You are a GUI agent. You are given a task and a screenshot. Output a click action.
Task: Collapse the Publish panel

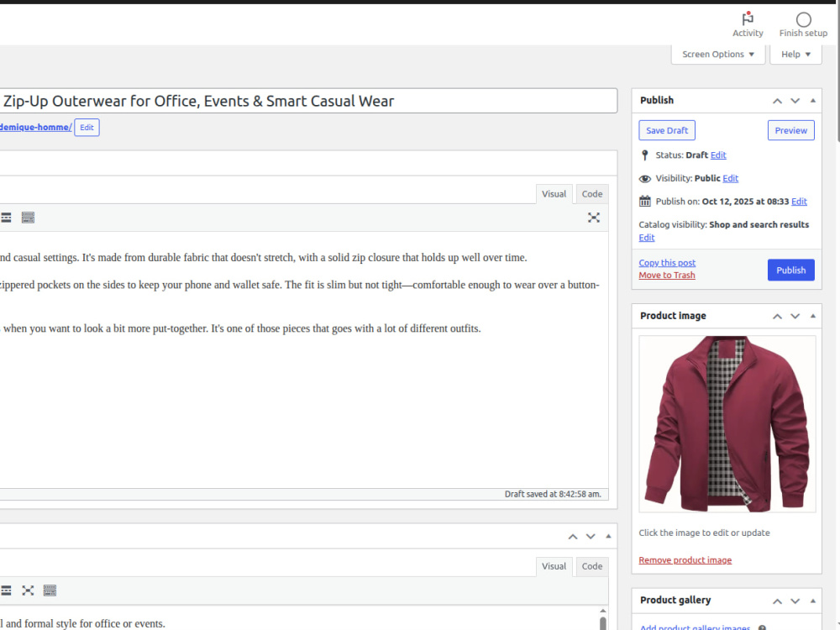pos(812,101)
